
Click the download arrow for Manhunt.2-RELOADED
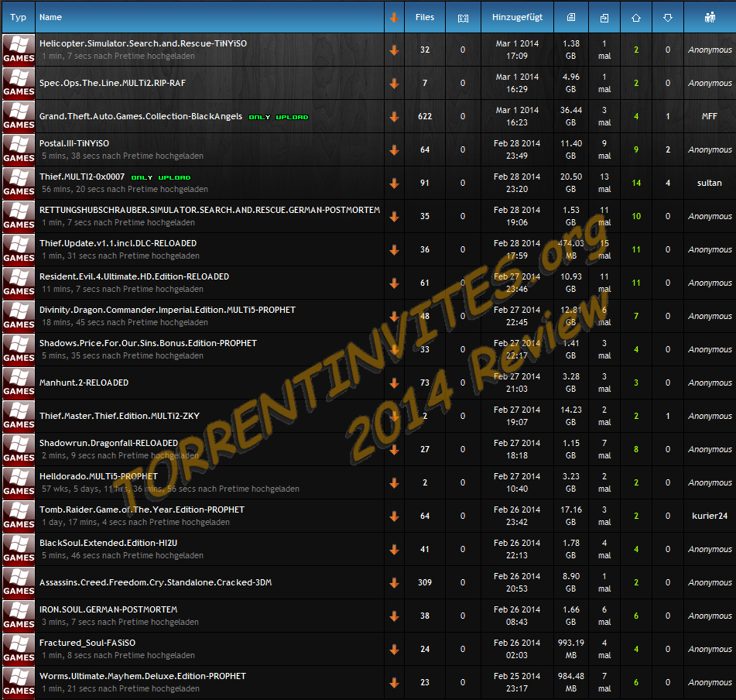tap(394, 383)
